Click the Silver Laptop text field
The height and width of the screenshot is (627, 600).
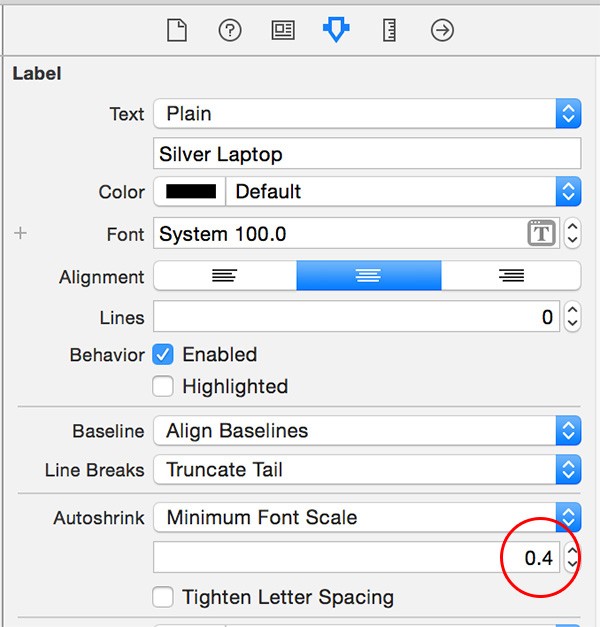(367, 154)
